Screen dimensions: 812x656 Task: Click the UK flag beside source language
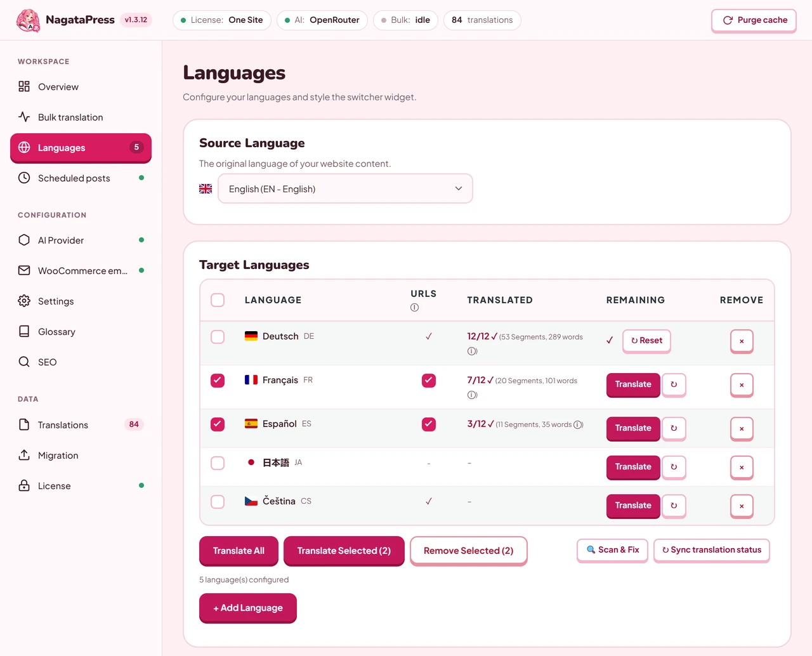(206, 189)
